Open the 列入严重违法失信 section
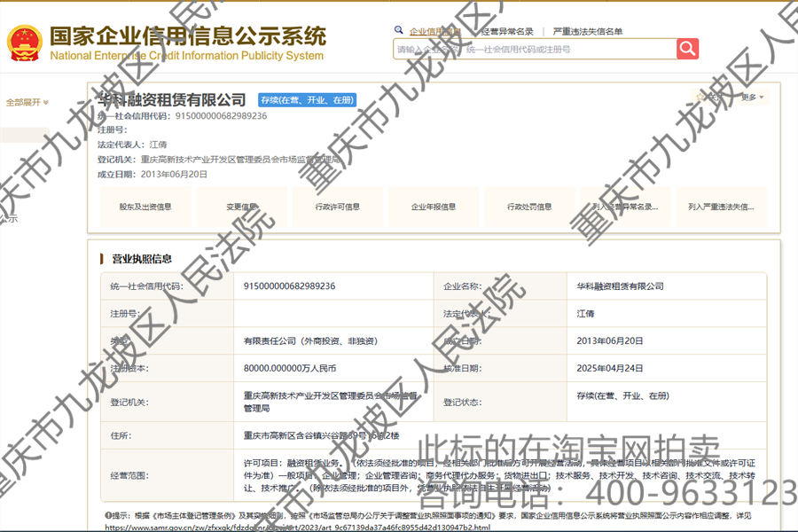Viewport: 798px width, 532px height. click(x=721, y=207)
